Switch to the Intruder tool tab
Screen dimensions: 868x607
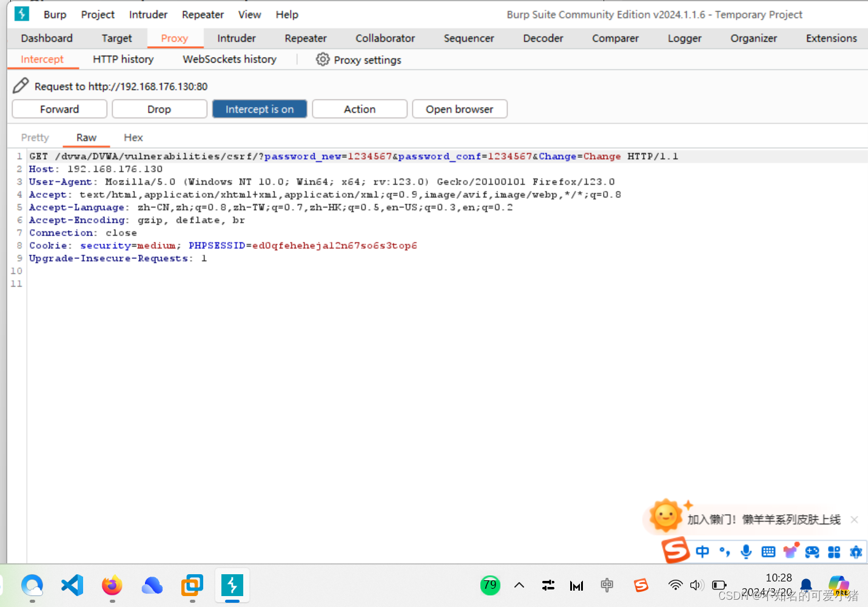(237, 38)
